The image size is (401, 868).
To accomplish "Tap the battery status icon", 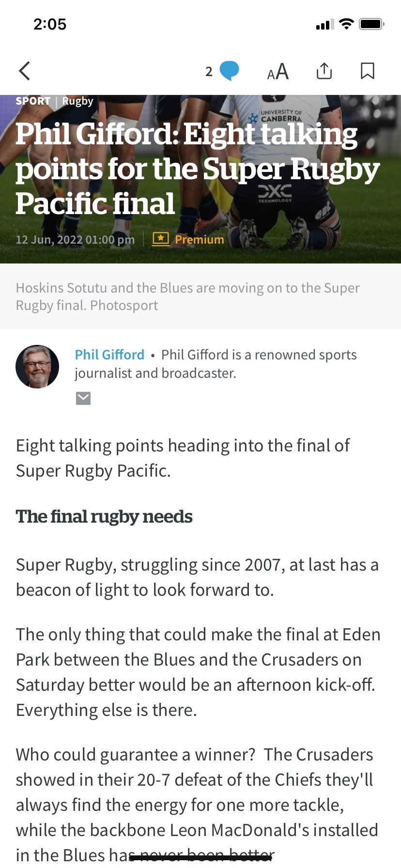I will pyautogui.click(x=371, y=24).
